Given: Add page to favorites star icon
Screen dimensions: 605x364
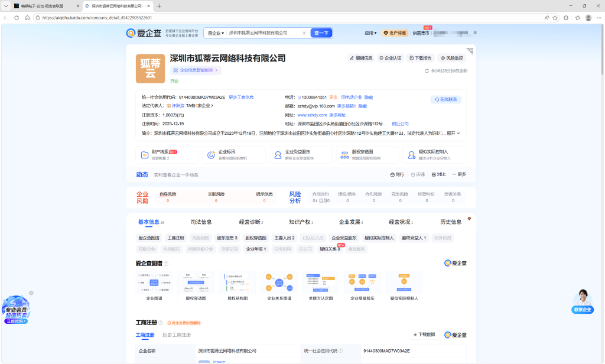Looking at the screenshot, I should tap(555, 18).
